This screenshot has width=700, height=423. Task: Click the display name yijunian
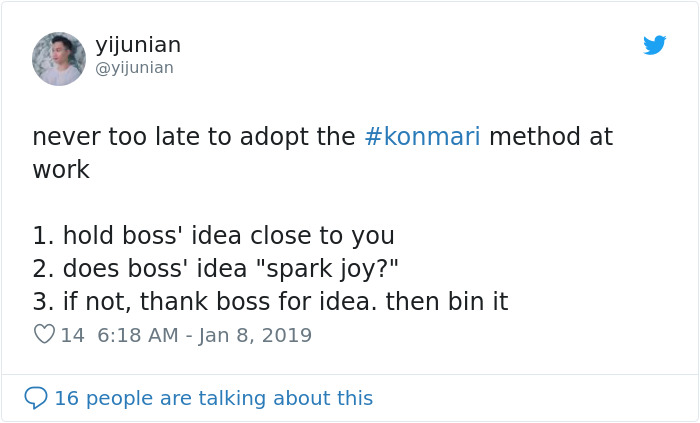click(138, 45)
